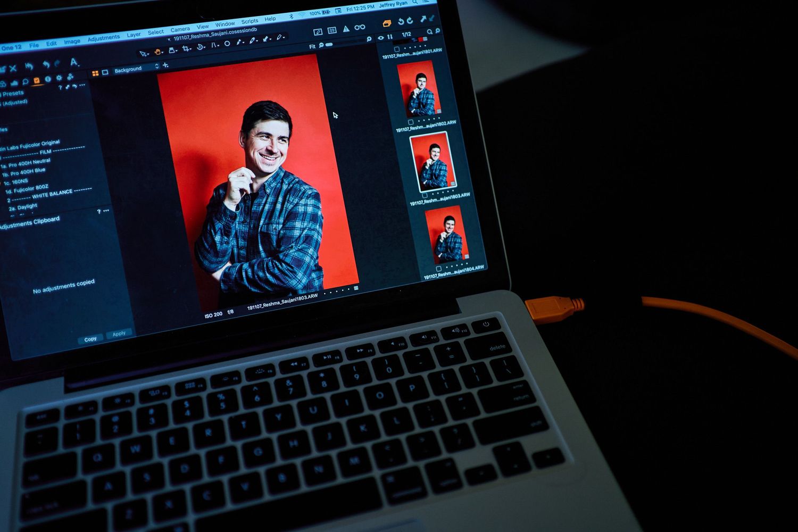This screenshot has height=532, width=798.
Task: Select thumbnail 191107_Reshm...aujani1802.ARW
Action: click(418, 89)
